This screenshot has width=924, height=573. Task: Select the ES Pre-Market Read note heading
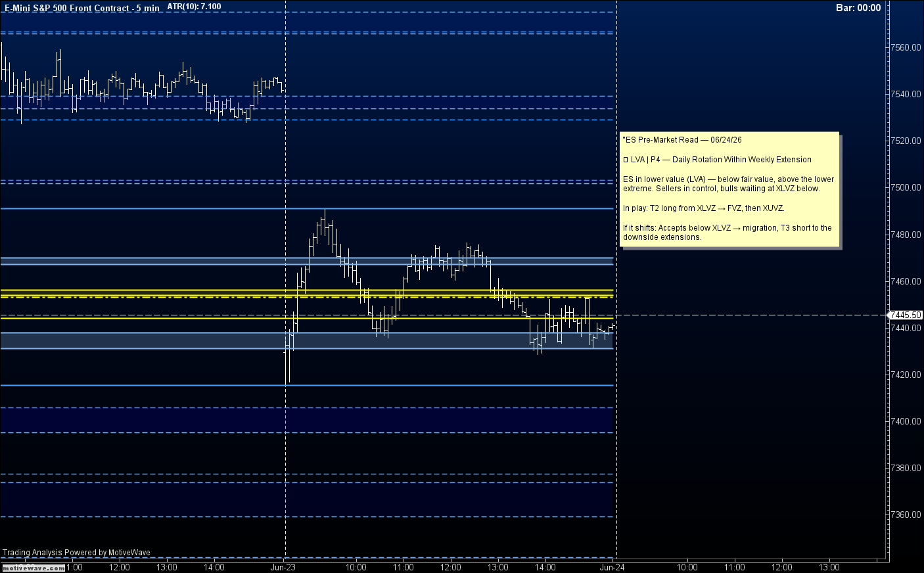click(682, 140)
